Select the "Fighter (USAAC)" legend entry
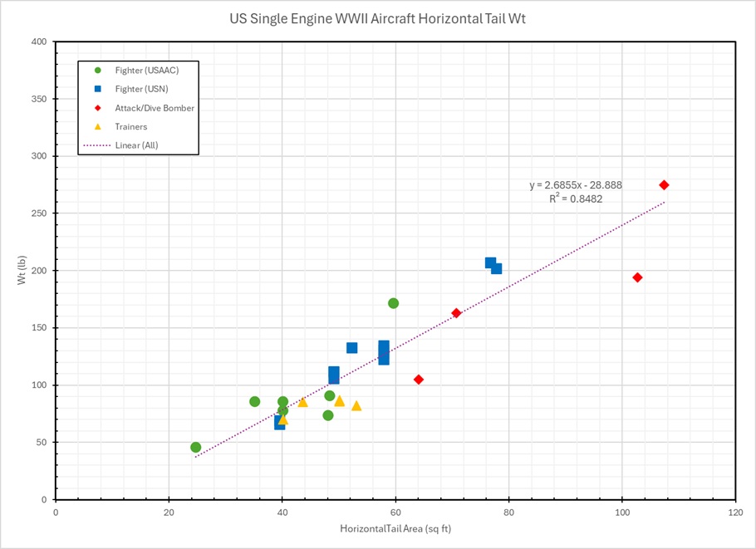This screenshot has height=549, width=756. tap(146, 71)
